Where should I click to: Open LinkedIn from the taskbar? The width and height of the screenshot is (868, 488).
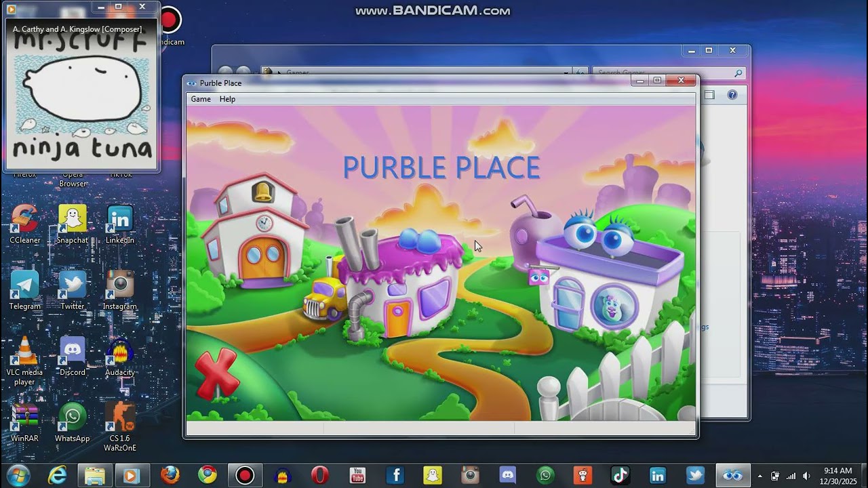tap(658, 476)
